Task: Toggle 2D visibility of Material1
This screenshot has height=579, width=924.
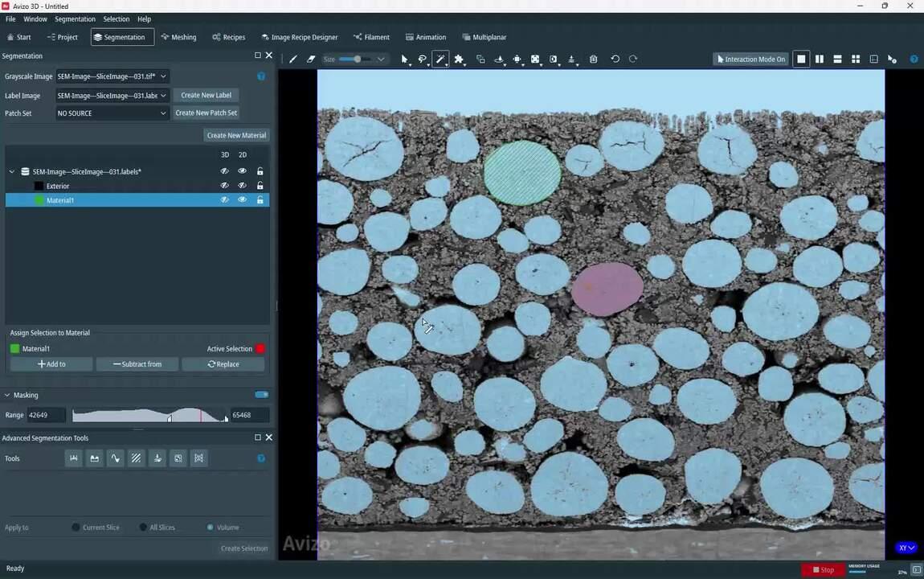Action: point(242,200)
